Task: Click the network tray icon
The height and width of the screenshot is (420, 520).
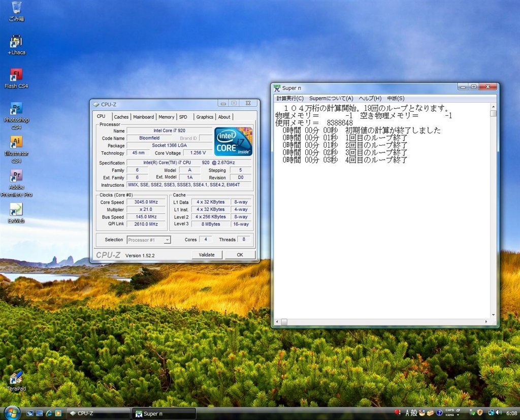Action: [491, 413]
